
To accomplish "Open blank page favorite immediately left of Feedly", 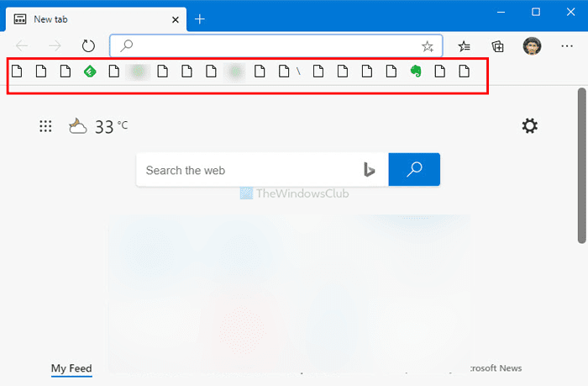I will 66,71.
